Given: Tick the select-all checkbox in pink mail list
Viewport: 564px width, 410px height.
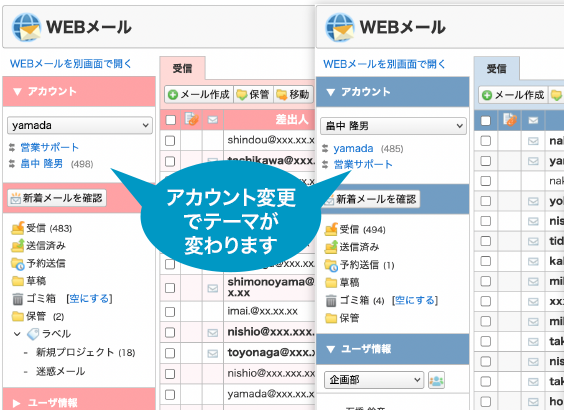Looking at the screenshot, I should pyautogui.click(x=170, y=120).
